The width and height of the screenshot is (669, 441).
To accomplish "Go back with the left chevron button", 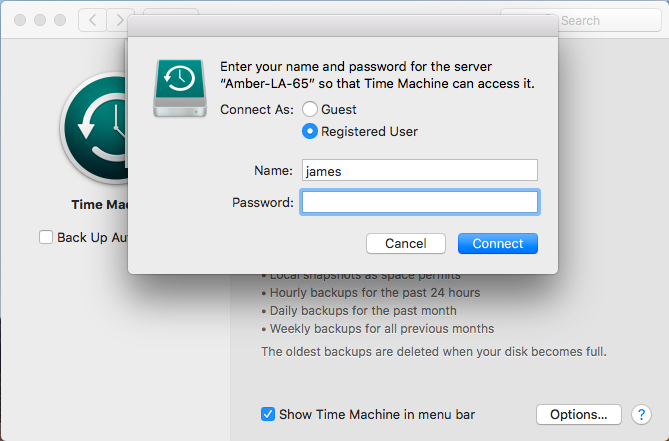I will click(x=92, y=20).
